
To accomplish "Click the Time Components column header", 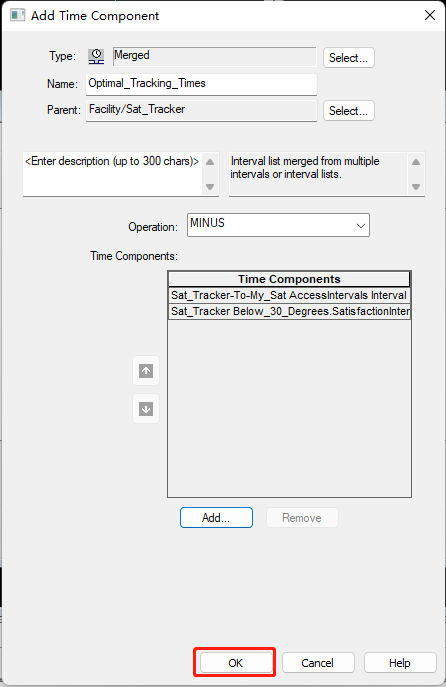I will tap(289, 279).
